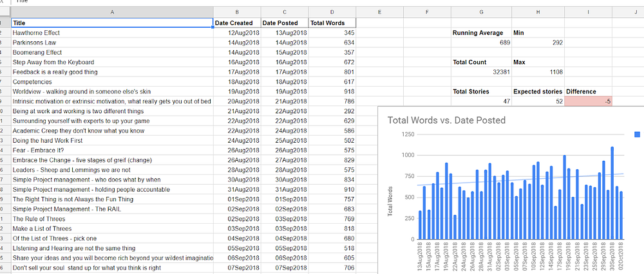Select the 'Hawthorne Effect' title cell
The height and width of the screenshot is (274, 644).
[112, 33]
